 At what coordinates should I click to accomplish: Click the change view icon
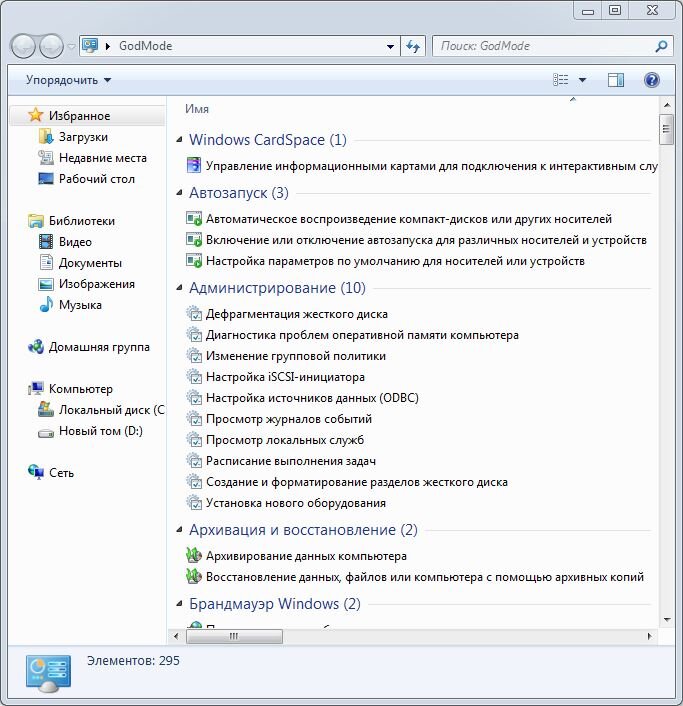pos(561,80)
